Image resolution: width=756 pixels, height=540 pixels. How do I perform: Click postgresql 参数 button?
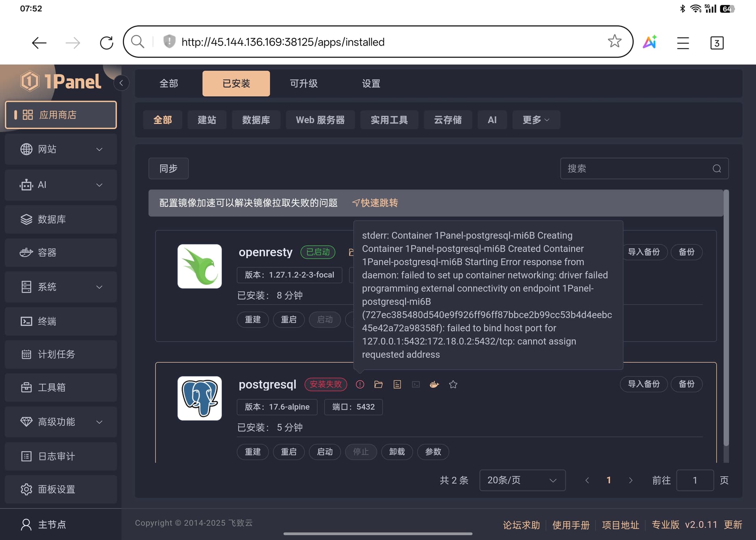[433, 452]
